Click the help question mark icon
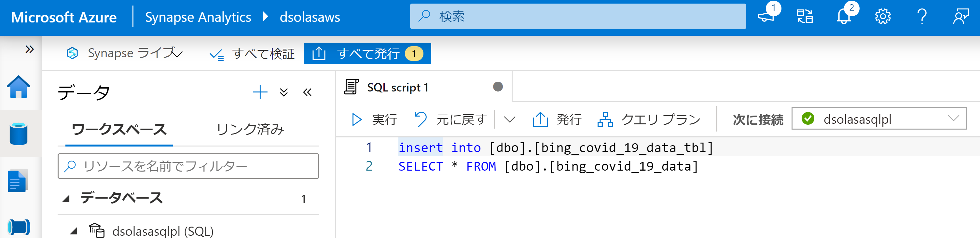 (922, 17)
